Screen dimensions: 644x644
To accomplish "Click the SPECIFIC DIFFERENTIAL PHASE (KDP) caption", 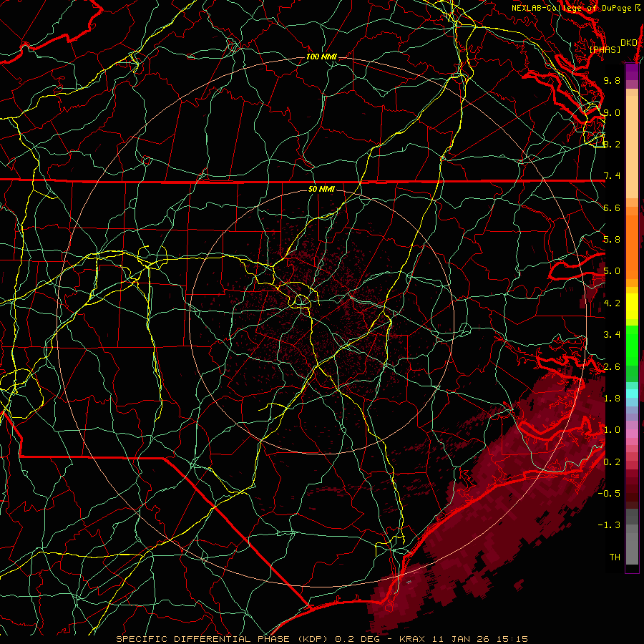I will [224, 639].
